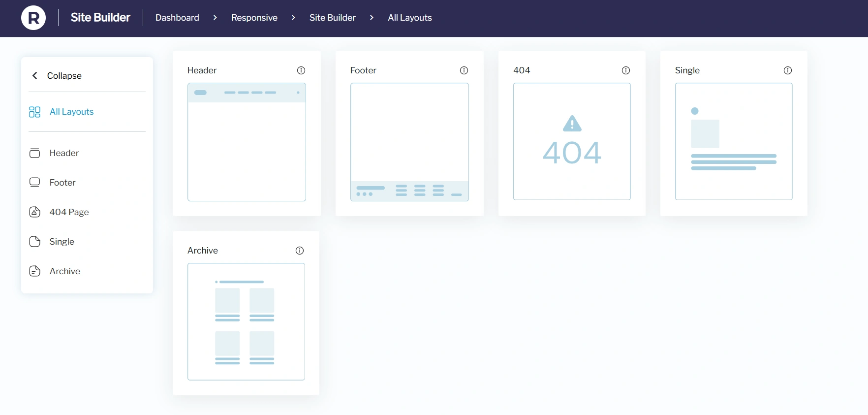Click the Header card title text
The image size is (868, 415).
click(202, 70)
